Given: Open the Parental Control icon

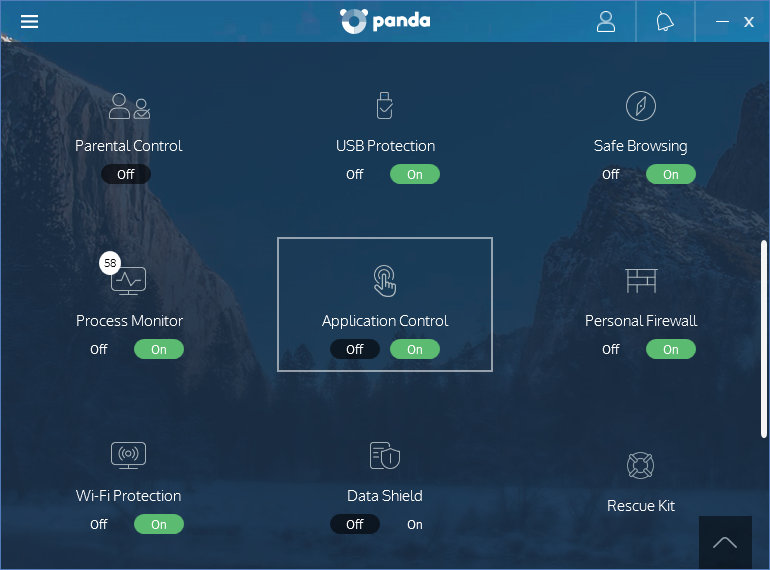Looking at the screenshot, I should [129, 106].
